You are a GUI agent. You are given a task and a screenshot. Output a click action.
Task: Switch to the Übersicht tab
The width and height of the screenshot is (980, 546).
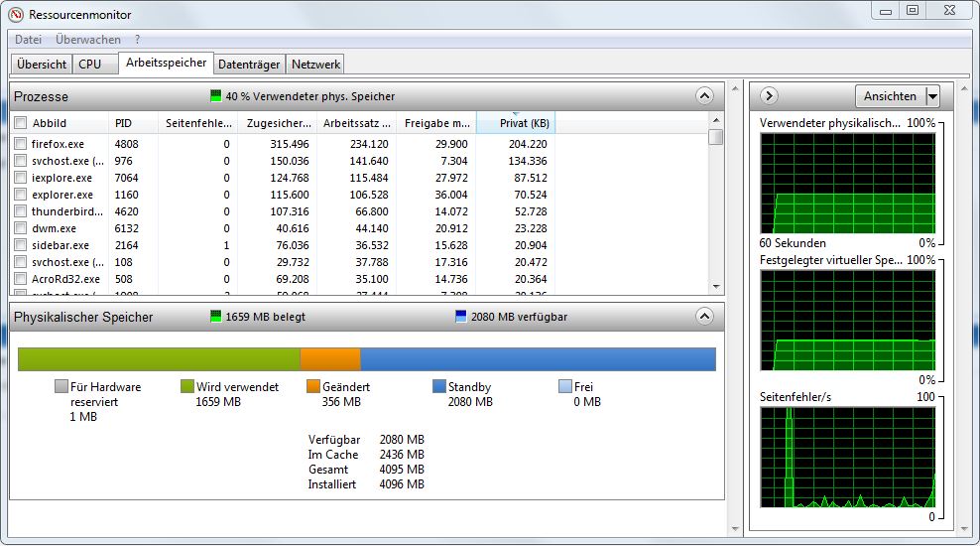coord(42,64)
